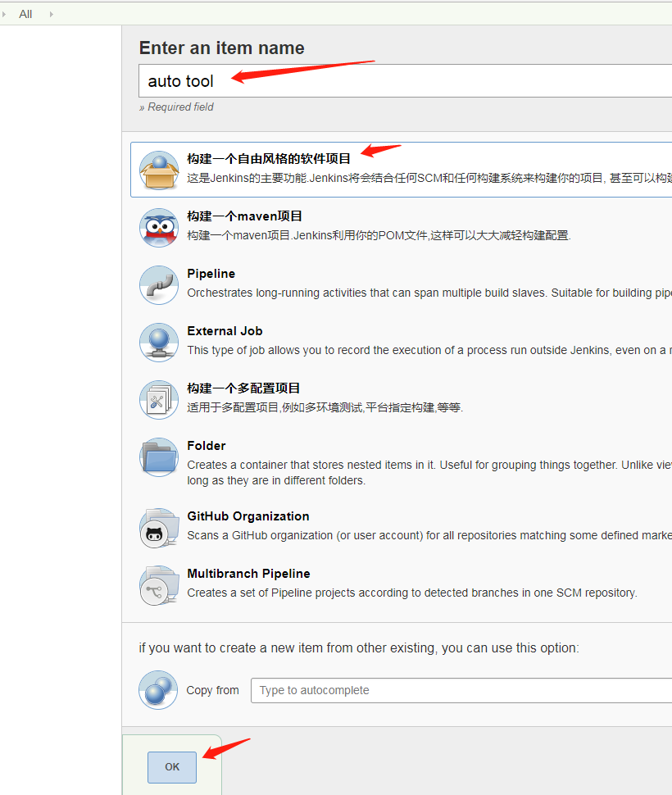Screen dimensions: 672x795
Task: Choose 构建一个自由风格的软件项目 title
Action: click(x=269, y=159)
